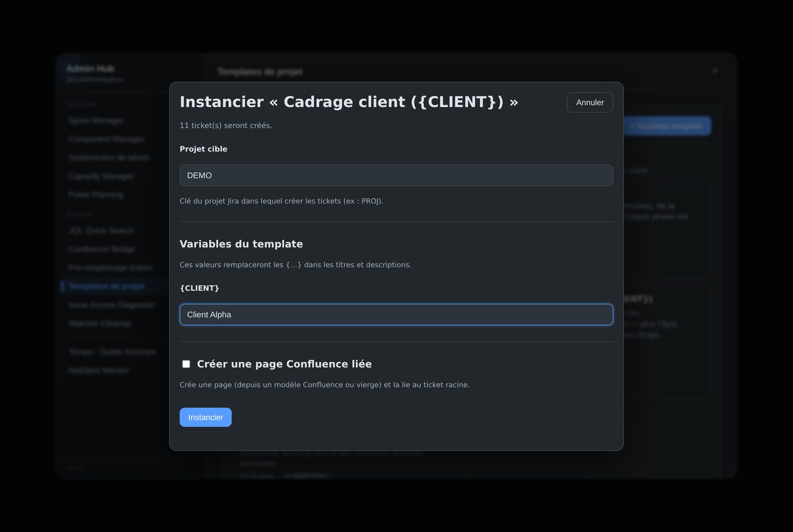The width and height of the screenshot is (793, 532).
Task: Open Gestionnaire de labels in the background sidebar
Action: [x=109, y=157]
